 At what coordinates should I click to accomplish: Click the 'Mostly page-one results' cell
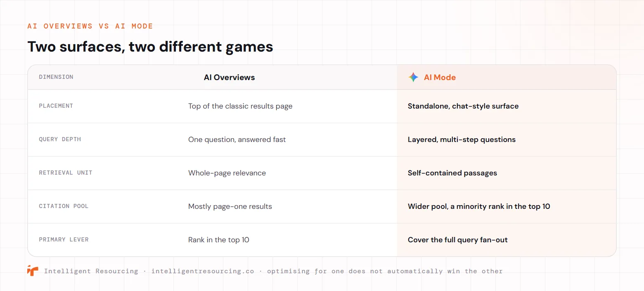click(x=230, y=206)
